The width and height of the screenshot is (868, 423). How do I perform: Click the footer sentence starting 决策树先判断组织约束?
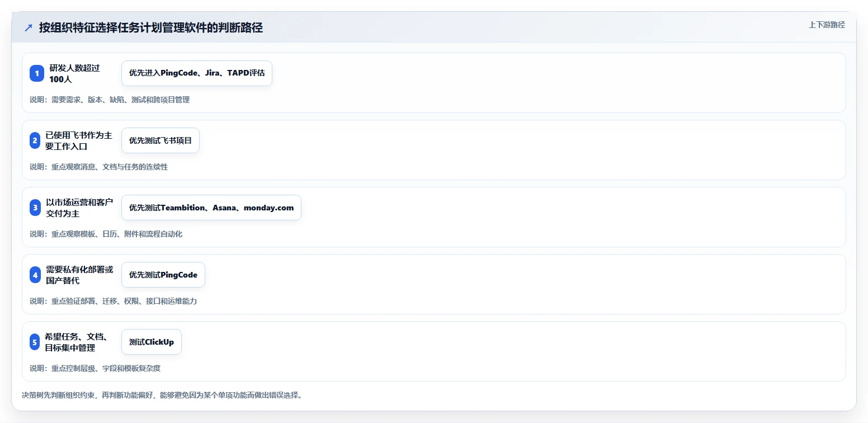163,395
